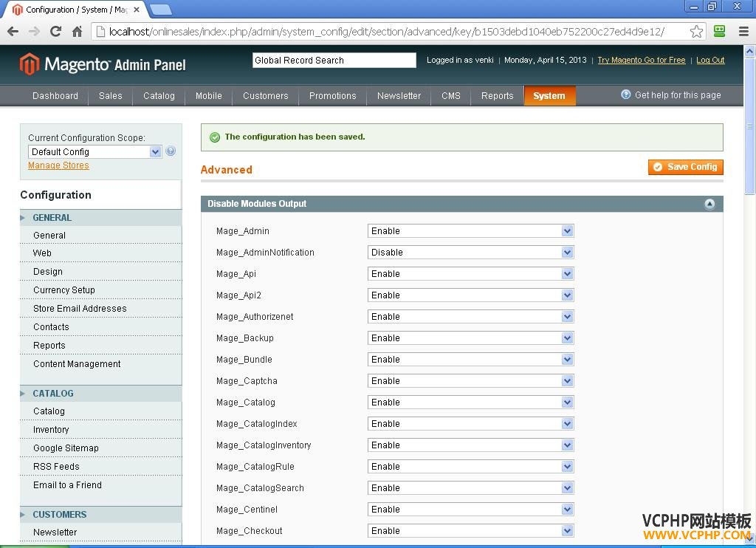The width and height of the screenshot is (756, 548).
Task: Open the new tab button
Action: [161, 9]
